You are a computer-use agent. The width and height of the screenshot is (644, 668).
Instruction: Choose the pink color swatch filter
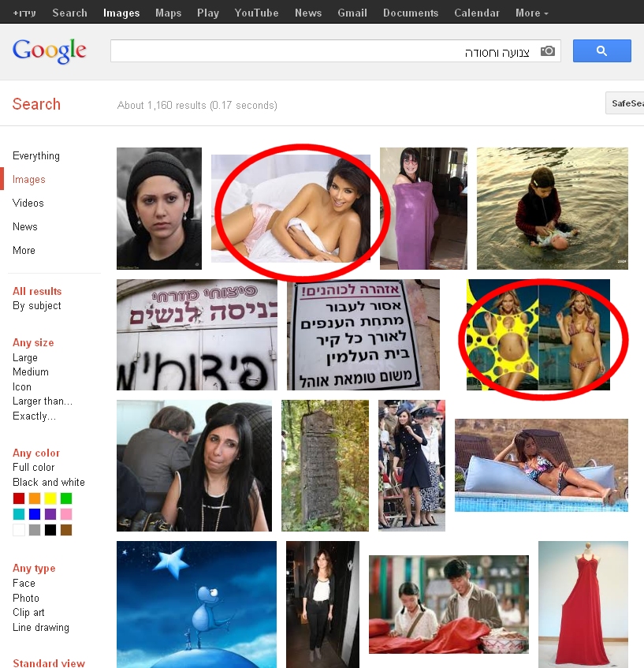(x=66, y=514)
